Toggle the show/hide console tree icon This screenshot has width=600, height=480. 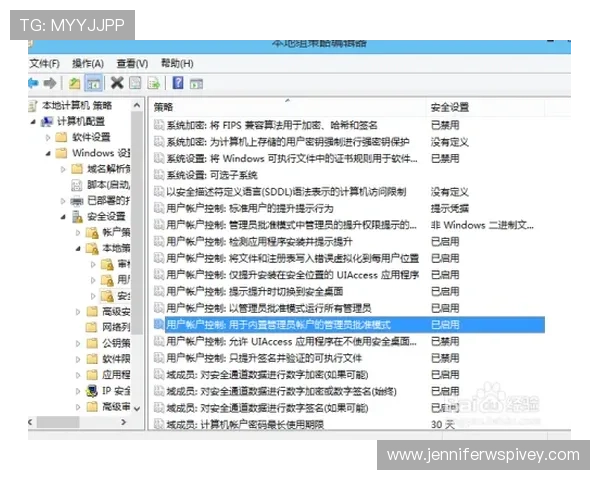coord(93,83)
